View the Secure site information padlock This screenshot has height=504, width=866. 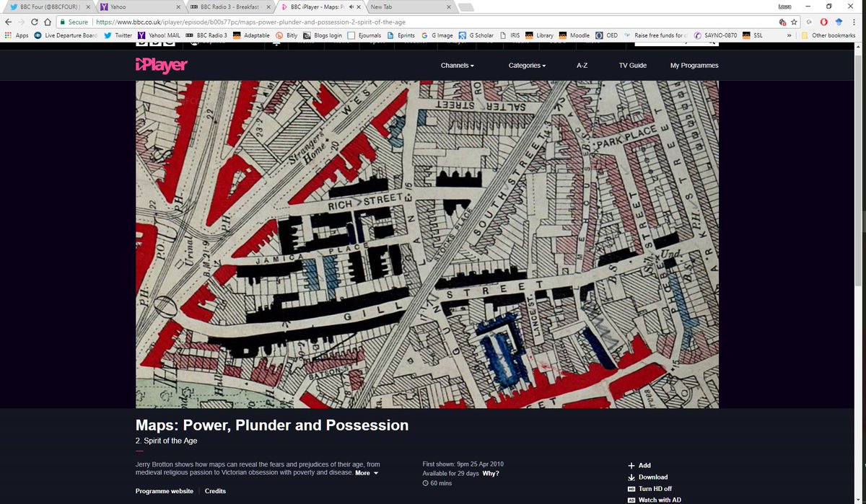coord(74,22)
